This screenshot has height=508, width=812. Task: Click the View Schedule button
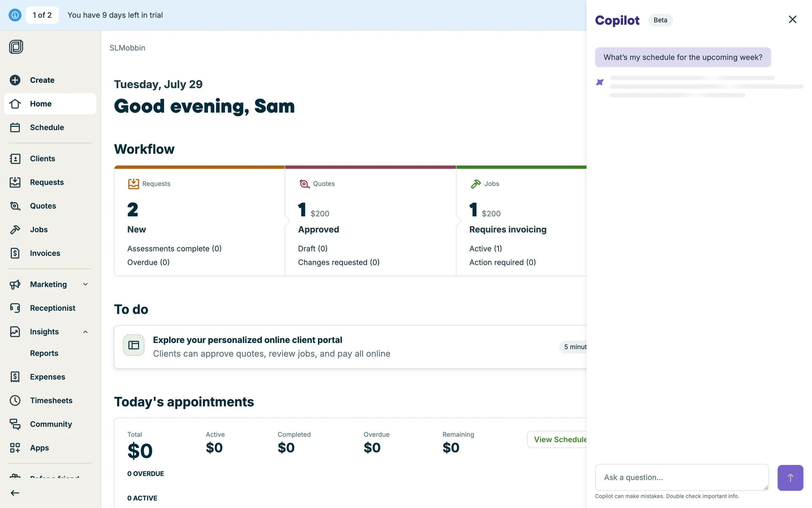tap(557, 439)
